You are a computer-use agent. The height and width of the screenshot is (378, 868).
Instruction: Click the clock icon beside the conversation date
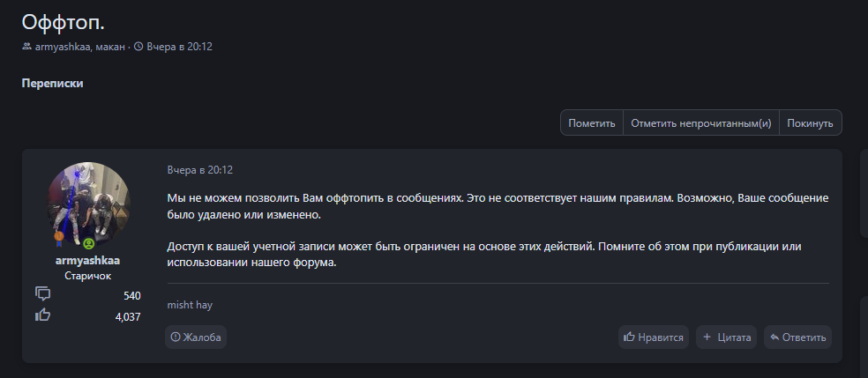tap(138, 47)
